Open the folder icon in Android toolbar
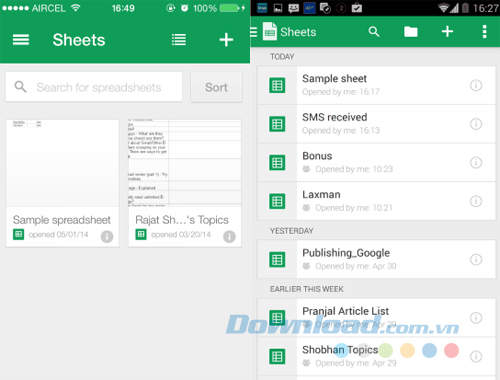 coord(411,32)
